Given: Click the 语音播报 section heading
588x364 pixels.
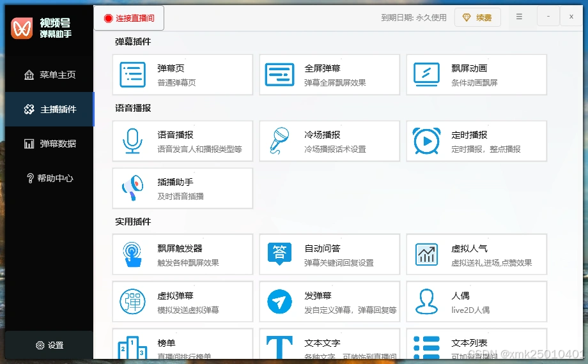Looking at the screenshot, I should click(133, 108).
